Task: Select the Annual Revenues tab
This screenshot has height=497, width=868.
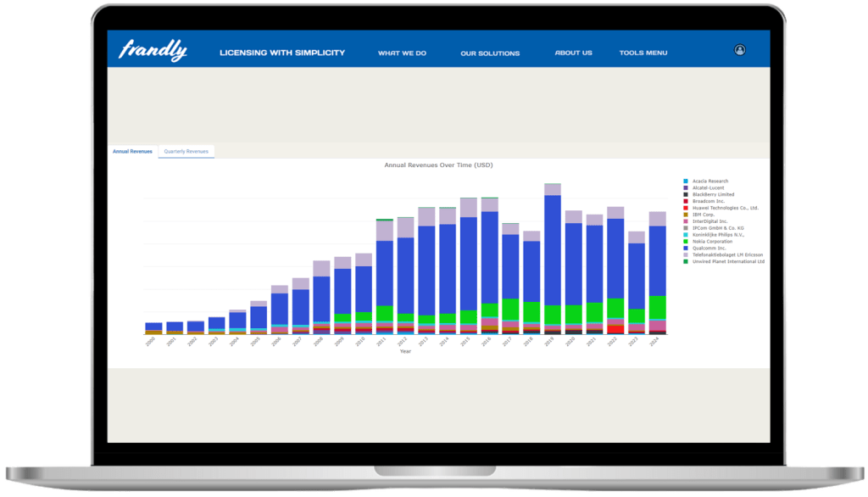Action: [x=132, y=151]
